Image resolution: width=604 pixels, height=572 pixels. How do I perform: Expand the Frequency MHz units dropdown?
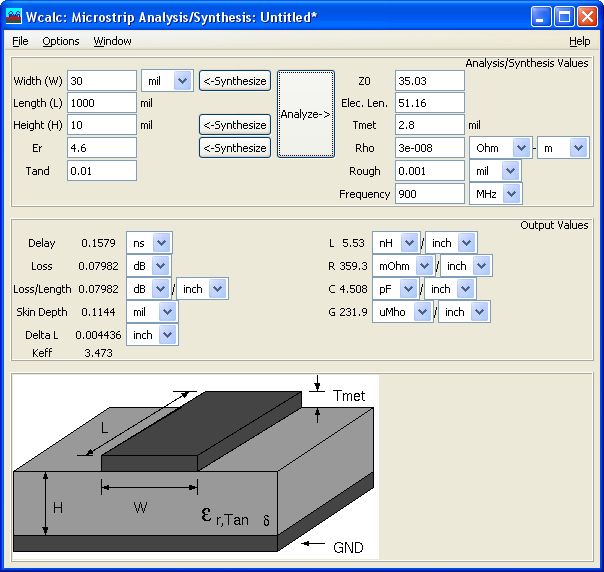tap(496, 194)
